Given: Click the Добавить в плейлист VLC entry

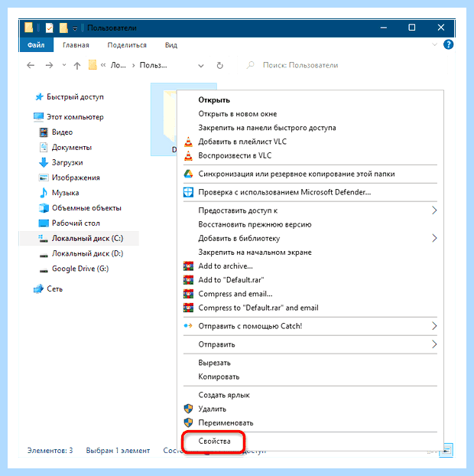Looking at the screenshot, I should click(x=310, y=142).
